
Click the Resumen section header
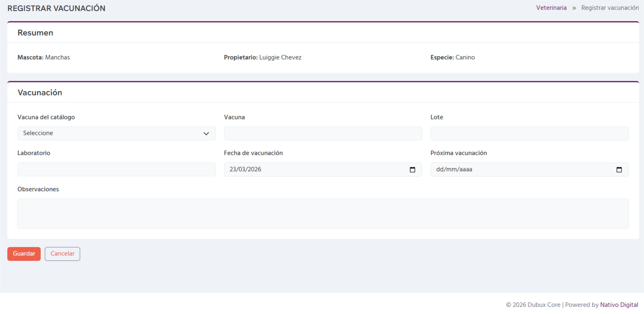point(35,32)
